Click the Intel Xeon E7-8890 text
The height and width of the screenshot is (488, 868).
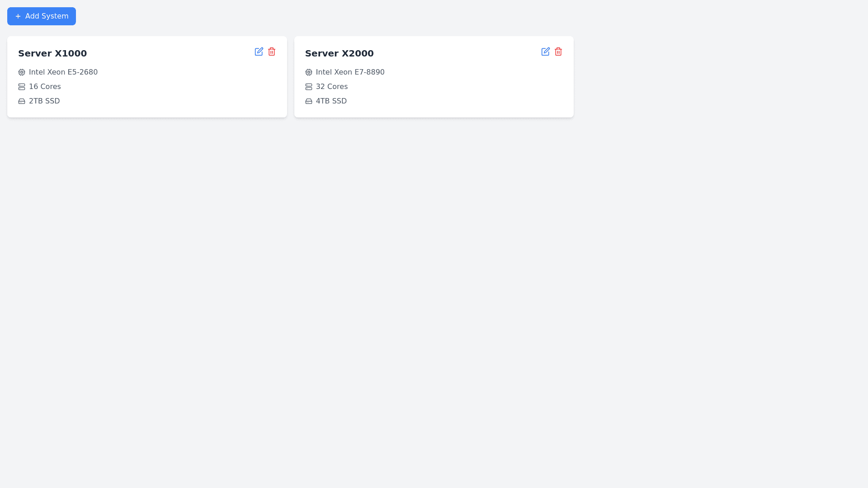point(350,72)
